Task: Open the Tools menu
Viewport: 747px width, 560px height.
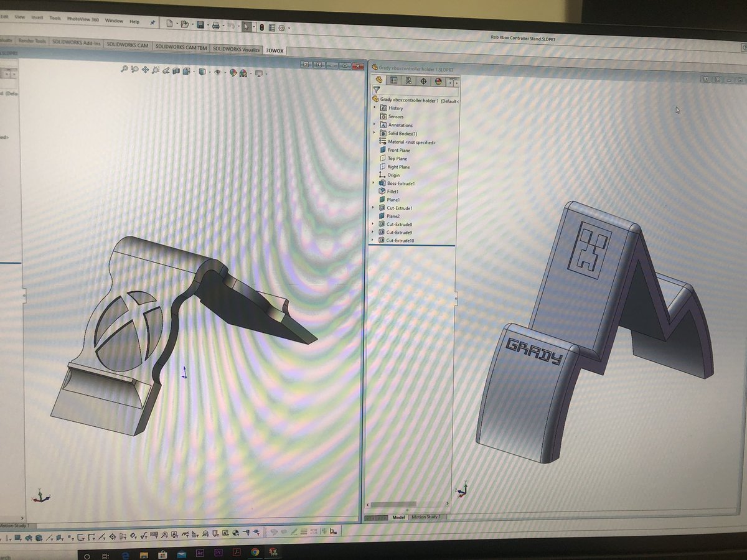Action: [55, 18]
